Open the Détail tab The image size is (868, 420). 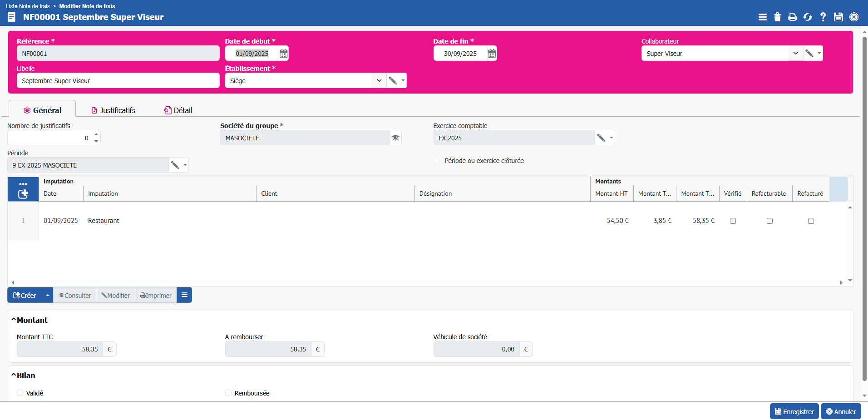[178, 110]
